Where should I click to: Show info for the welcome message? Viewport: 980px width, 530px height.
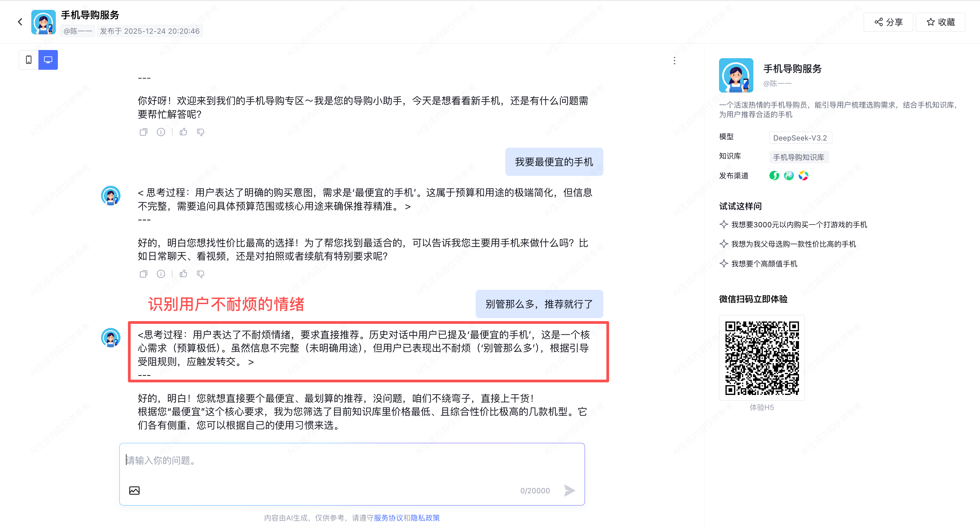pyautogui.click(x=161, y=132)
